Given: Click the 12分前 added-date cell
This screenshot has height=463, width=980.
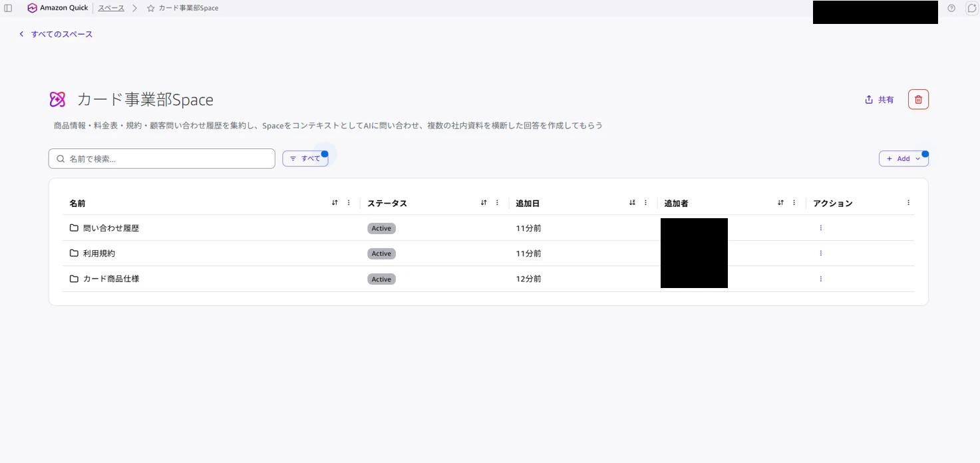Looking at the screenshot, I should (x=528, y=279).
